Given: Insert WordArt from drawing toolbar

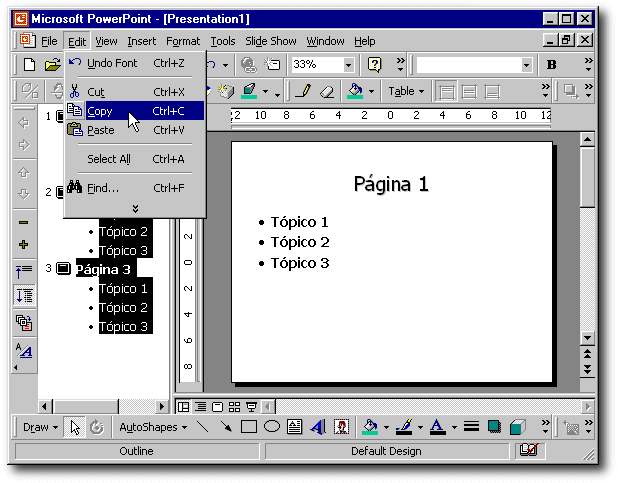Looking at the screenshot, I should coord(317,427).
